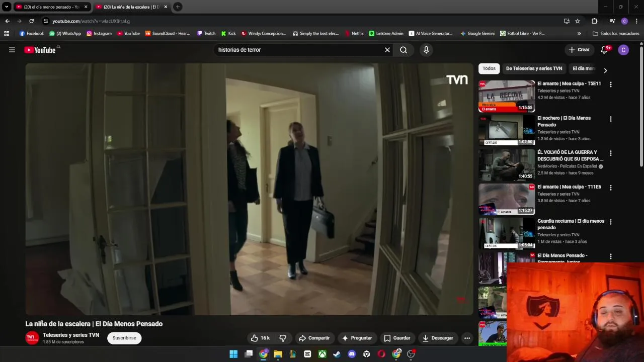Viewport: 644px width, 362px height.
Task: Open Instagram bookmark
Action: 99,34
